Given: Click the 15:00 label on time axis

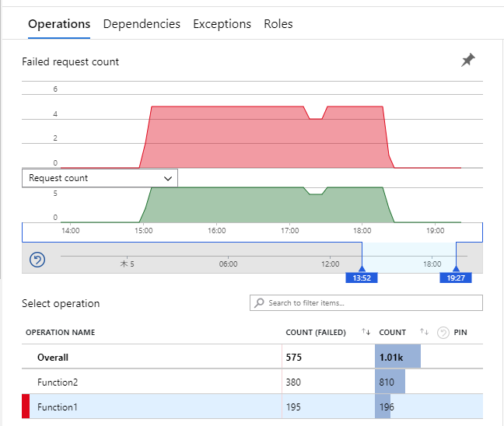Looking at the screenshot, I should pos(144,230).
